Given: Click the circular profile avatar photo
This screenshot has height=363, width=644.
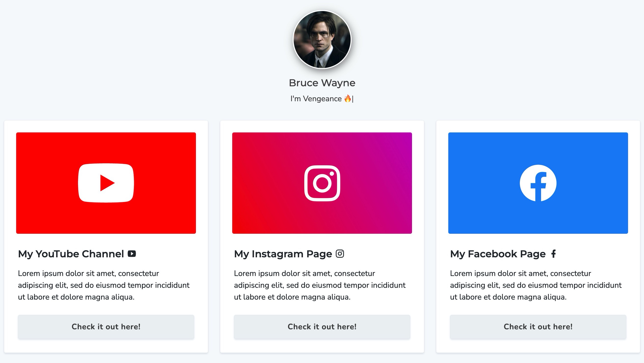Looking at the screenshot, I should [x=322, y=40].
